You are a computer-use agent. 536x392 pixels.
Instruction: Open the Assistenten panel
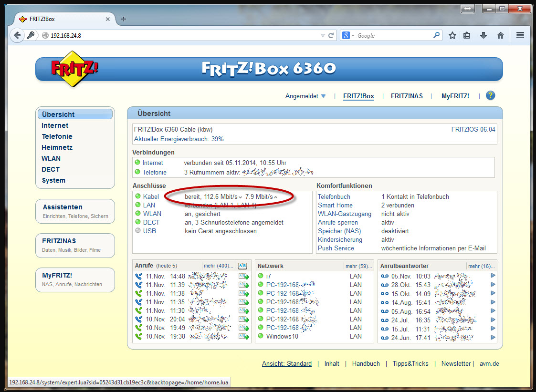click(x=75, y=211)
